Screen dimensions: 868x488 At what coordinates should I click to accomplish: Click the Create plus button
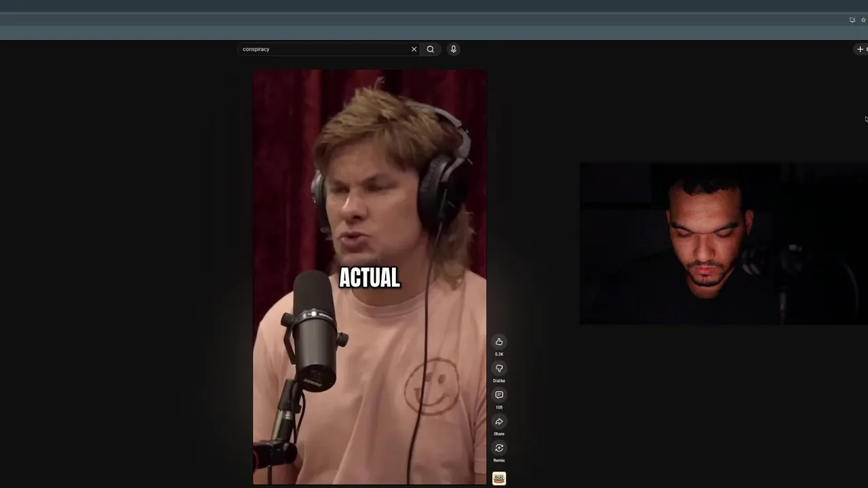[x=861, y=49]
